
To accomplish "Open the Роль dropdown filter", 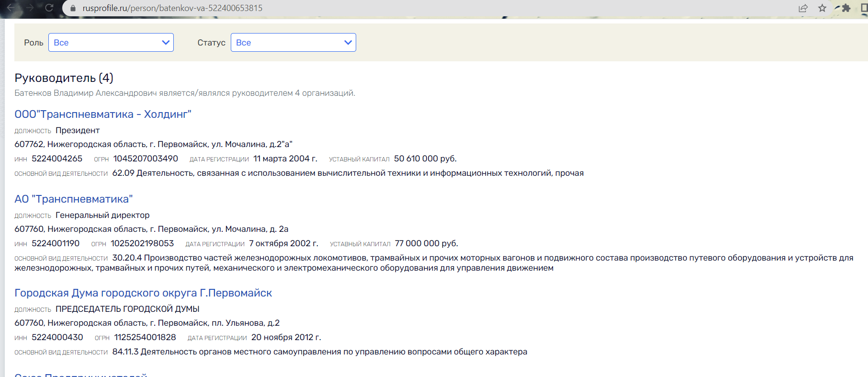I will 111,43.
